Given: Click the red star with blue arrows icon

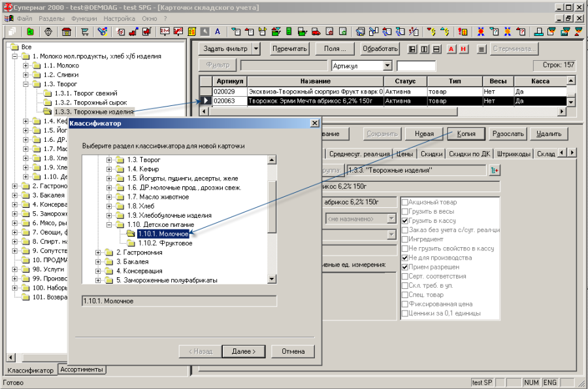Looking at the screenshot, I should (481, 32).
